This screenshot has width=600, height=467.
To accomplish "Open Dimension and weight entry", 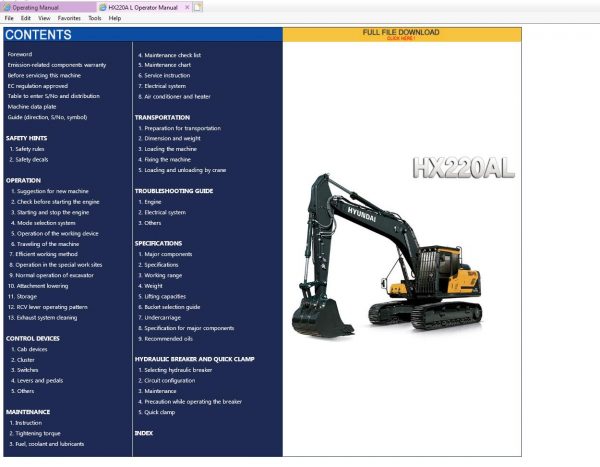I will tap(170, 139).
